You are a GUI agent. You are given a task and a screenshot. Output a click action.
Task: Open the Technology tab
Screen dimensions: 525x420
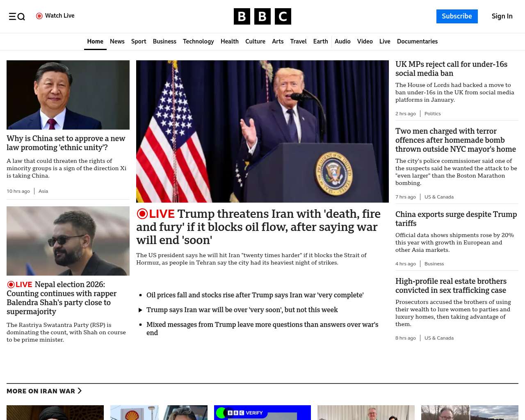point(198,41)
